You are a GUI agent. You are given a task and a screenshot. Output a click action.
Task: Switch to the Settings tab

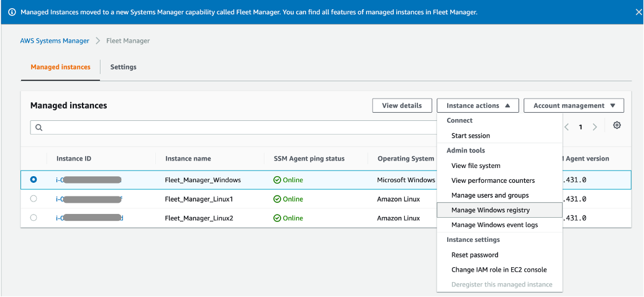tap(123, 67)
